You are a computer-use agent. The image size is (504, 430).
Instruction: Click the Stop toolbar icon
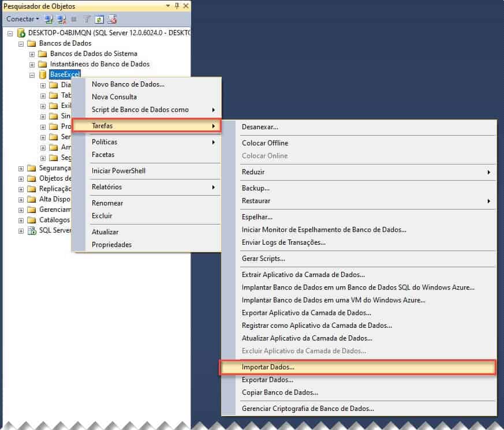pos(74,20)
